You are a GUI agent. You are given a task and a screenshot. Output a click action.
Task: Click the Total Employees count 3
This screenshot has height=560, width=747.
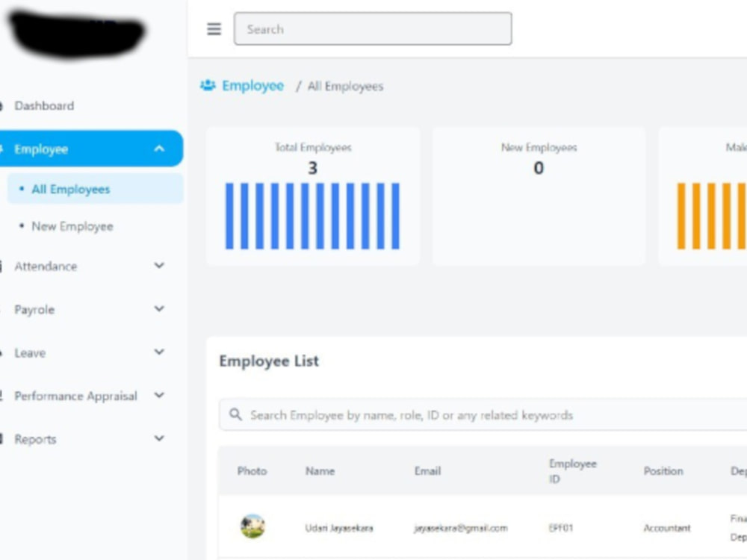click(x=312, y=167)
